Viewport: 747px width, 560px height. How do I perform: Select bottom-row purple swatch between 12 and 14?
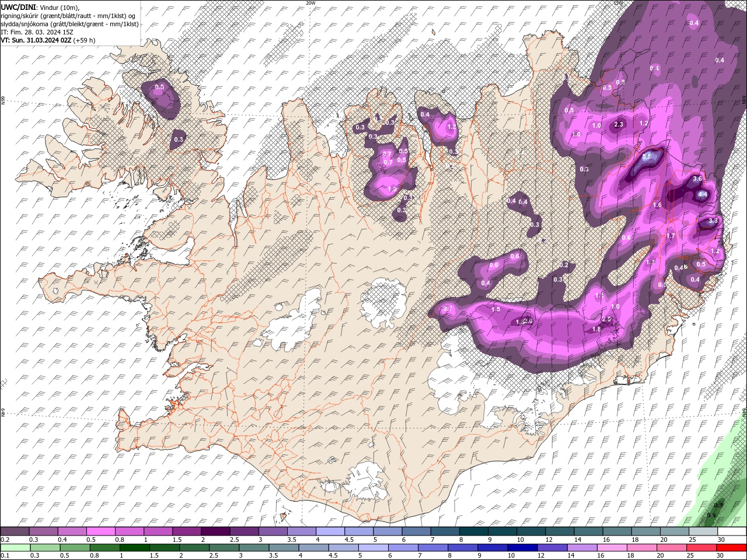(551, 548)
